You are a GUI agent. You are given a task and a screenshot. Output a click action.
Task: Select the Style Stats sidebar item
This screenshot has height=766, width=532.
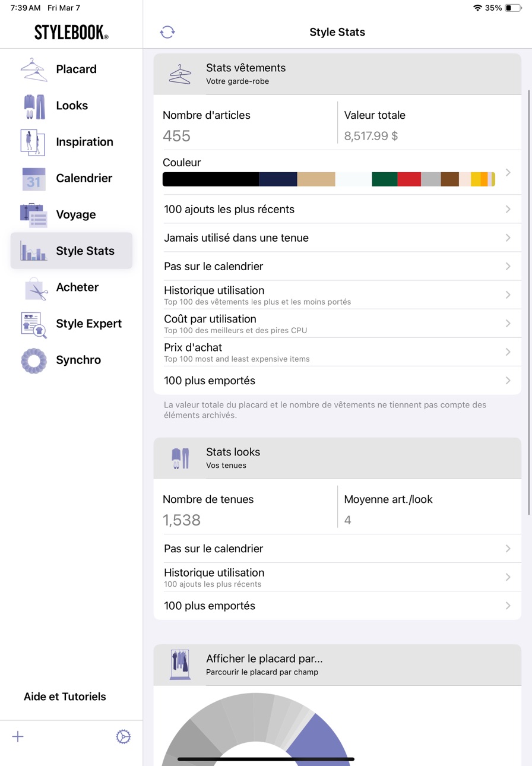[71, 251]
